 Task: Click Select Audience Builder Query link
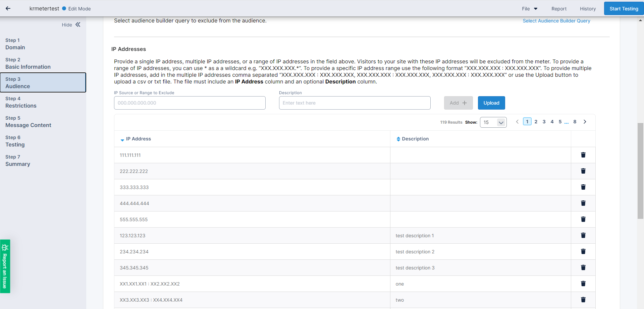[556, 21]
